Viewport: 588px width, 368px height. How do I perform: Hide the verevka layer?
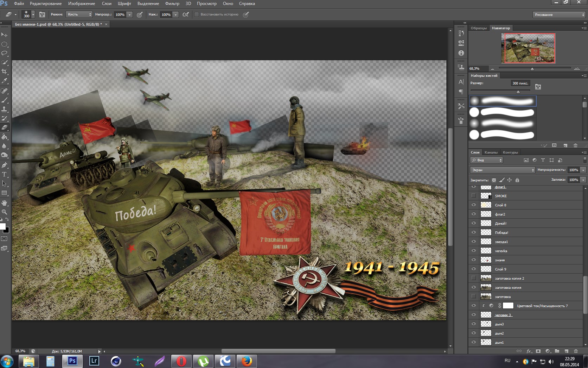pyautogui.click(x=474, y=251)
